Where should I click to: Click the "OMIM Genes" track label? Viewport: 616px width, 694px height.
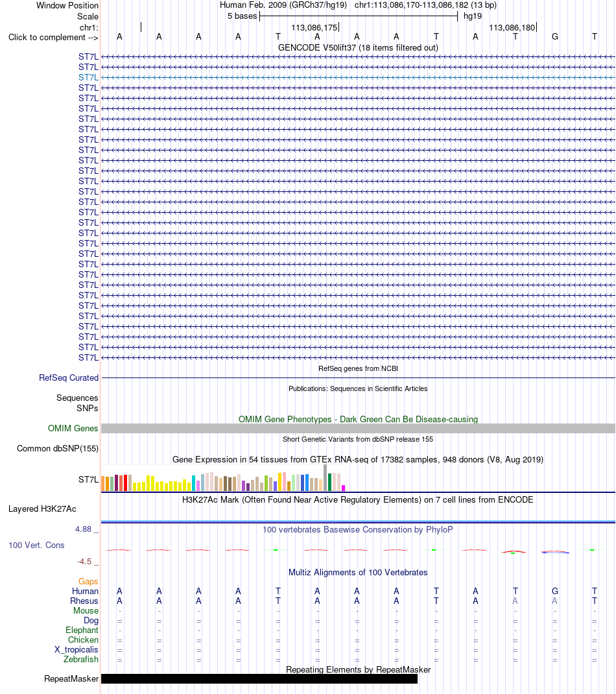tap(73, 429)
